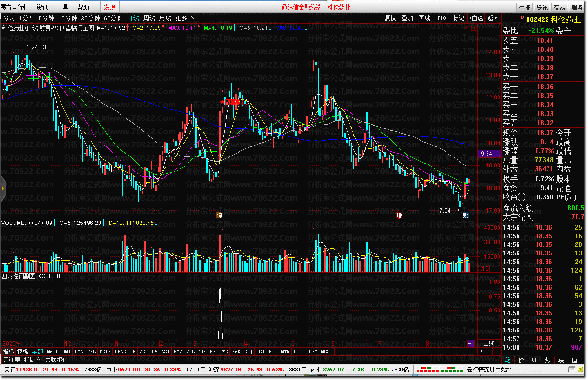Open the 复权 adjustment option
588x380 pixels.
tap(390, 19)
